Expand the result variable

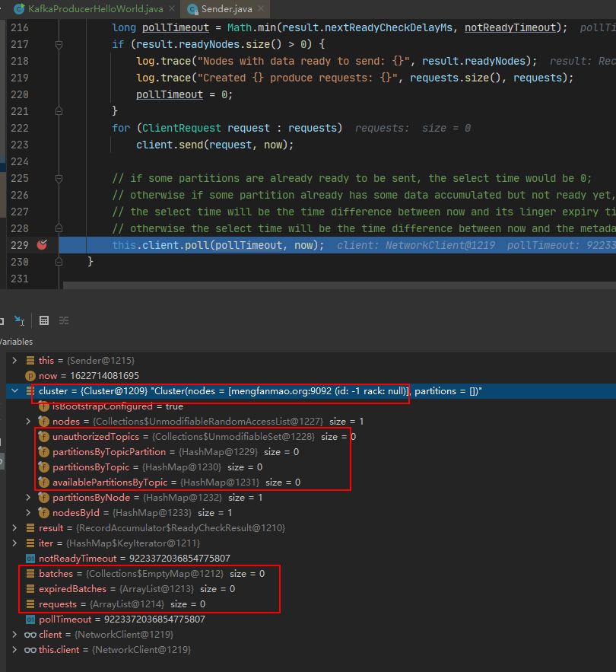click(14, 528)
